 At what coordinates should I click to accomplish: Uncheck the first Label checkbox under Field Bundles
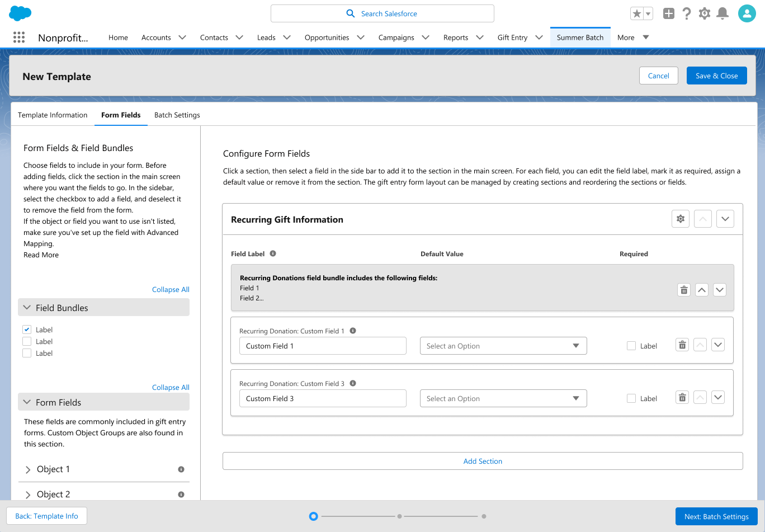[x=26, y=329]
